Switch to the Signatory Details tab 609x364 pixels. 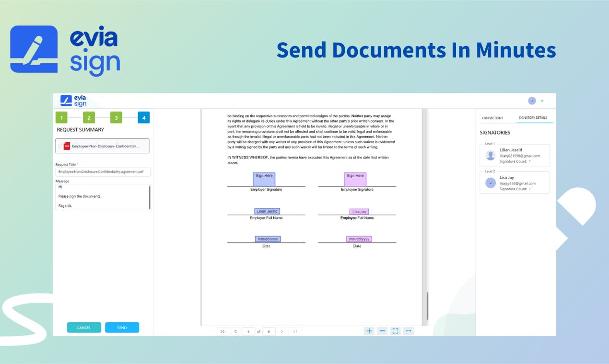(533, 118)
